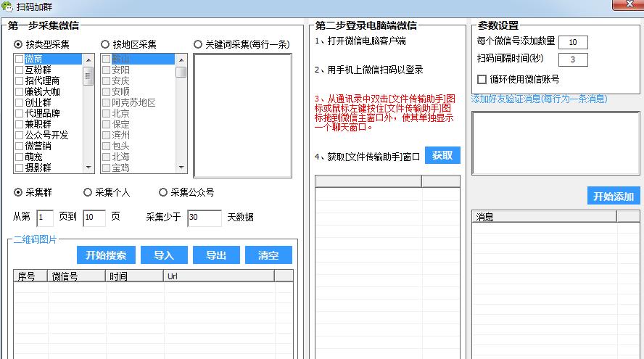Viewport: 644px width, 359px height.
Task: Tick the 阿克苏地区 checkbox
Action: pos(107,103)
